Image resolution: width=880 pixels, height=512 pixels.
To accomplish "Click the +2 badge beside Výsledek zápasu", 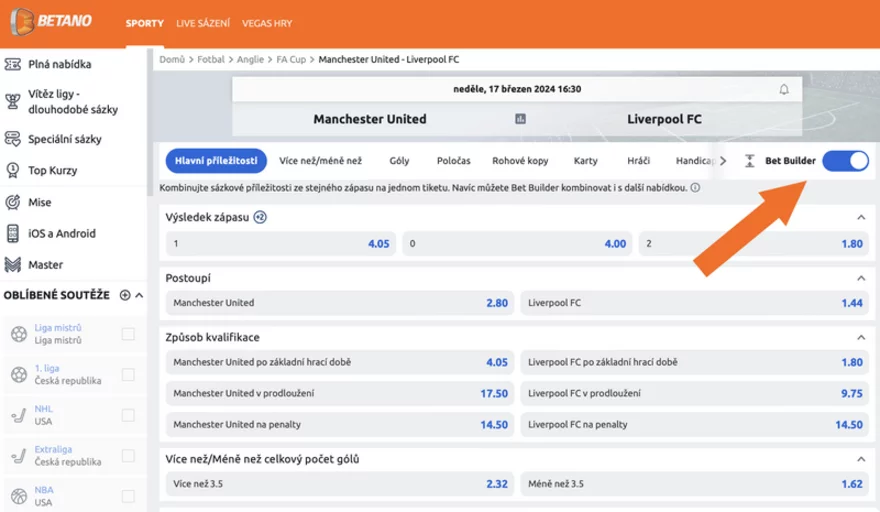I will coord(260,217).
